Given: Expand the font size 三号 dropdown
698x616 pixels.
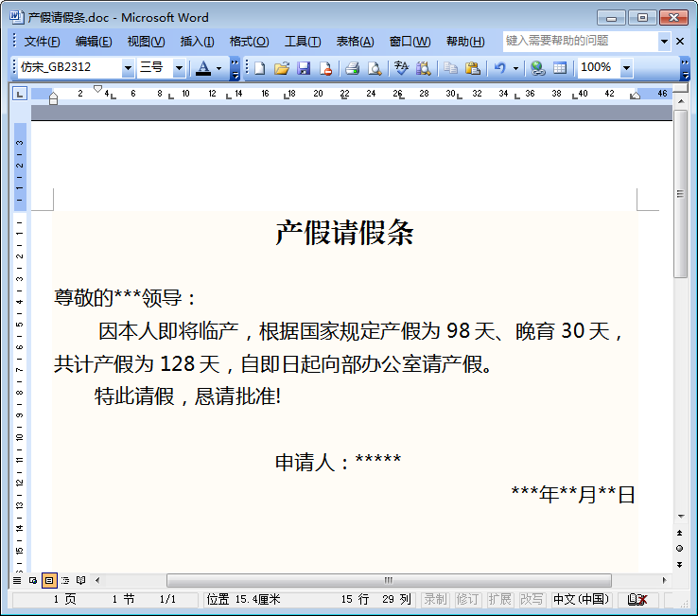Looking at the screenshot, I should [x=179, y=68].
